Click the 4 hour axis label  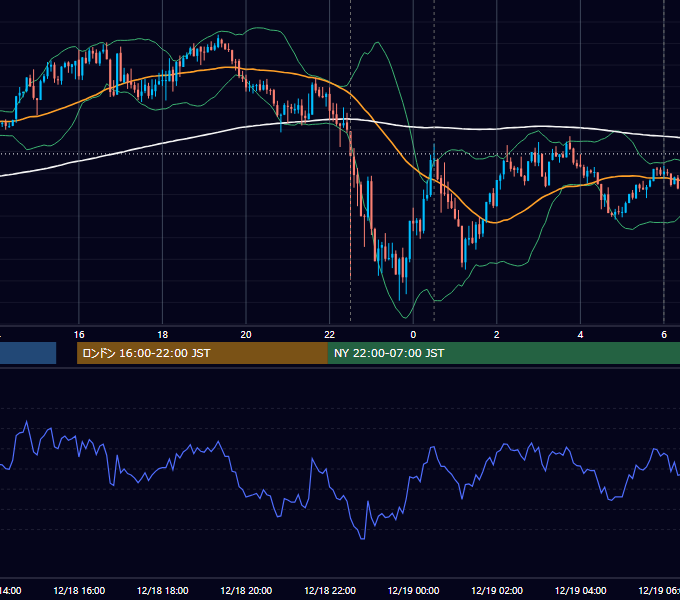[x=580, y=335]
